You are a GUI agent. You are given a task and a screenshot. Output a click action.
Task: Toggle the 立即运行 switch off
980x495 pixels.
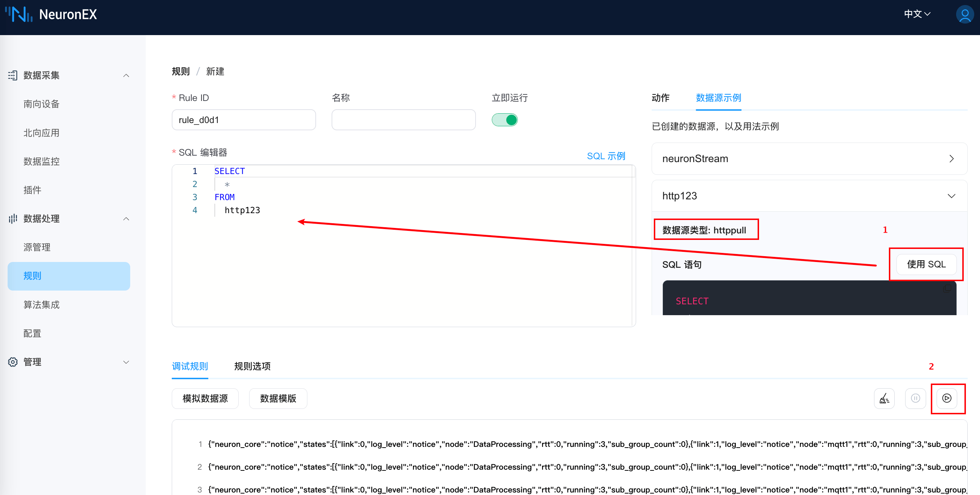click(x=504, y=120)
